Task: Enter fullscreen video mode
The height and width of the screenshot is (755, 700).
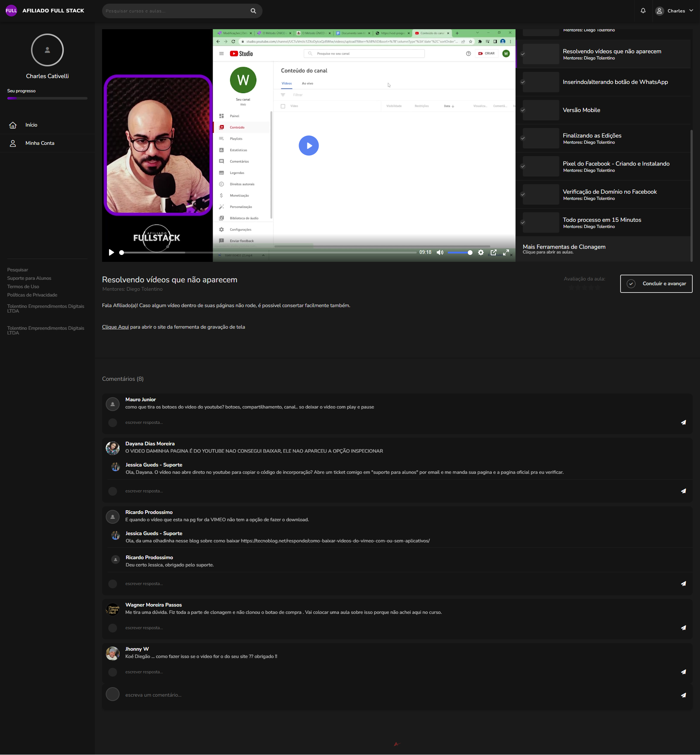Action: point(506,252)
